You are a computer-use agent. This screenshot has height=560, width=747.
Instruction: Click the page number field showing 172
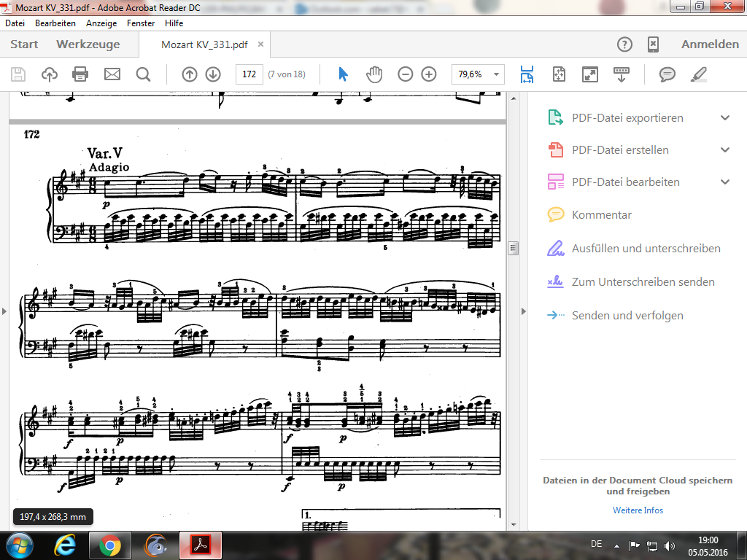point(249,74)
